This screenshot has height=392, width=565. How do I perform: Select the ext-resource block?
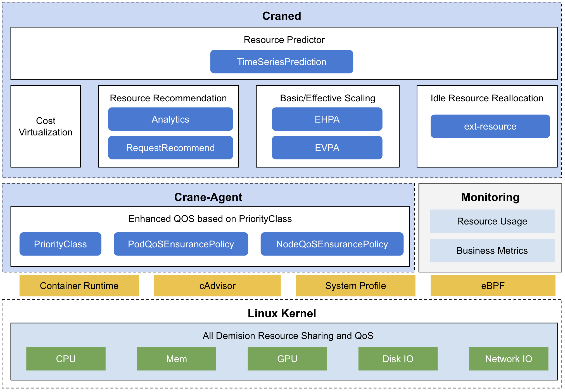490,126
